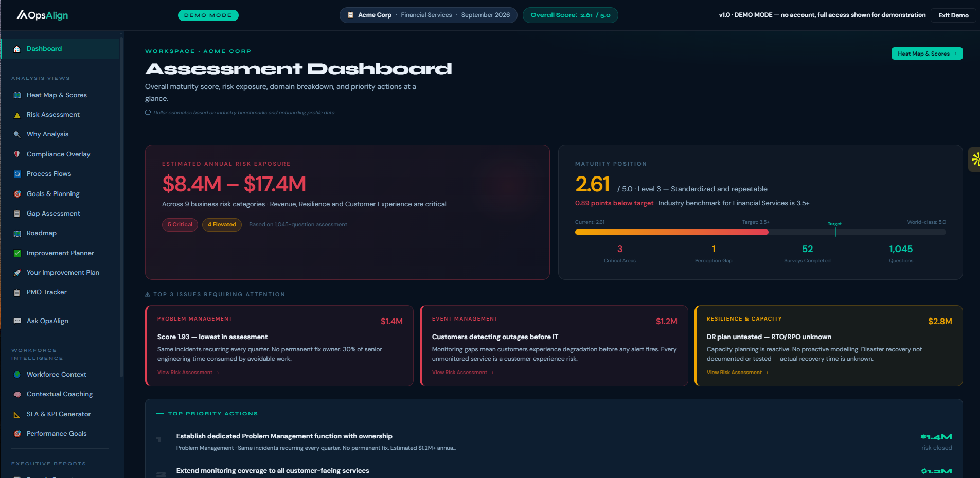Click the Estimated Annual Risk Exposure card
This screenshot has height=478, width=980.
347,212
